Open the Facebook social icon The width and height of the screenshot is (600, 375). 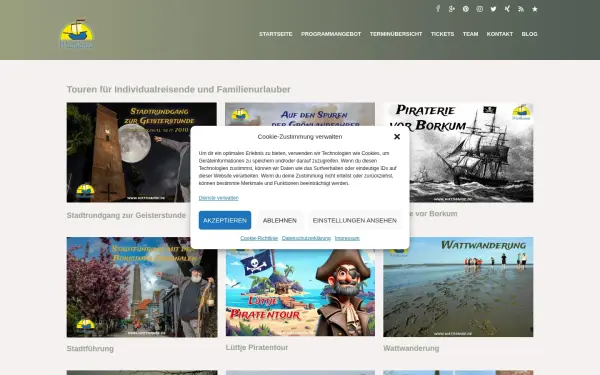pyautogui.click(x=438, y=9)
